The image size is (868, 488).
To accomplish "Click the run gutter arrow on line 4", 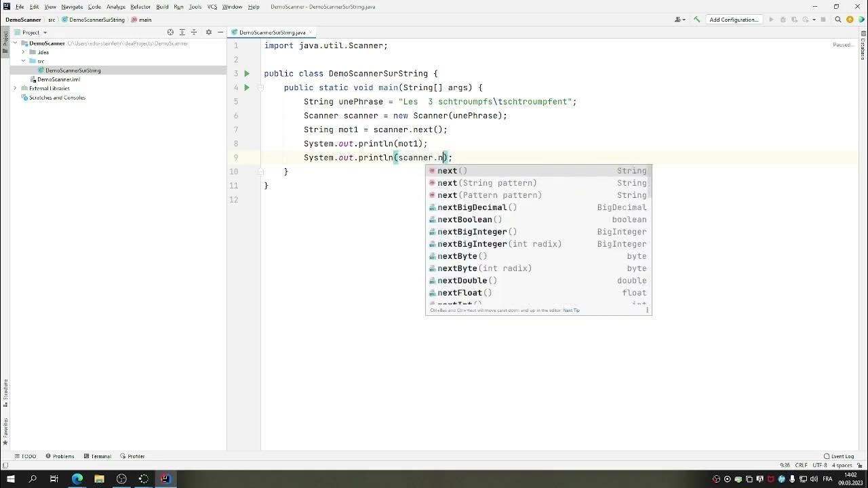I will 247,87.
